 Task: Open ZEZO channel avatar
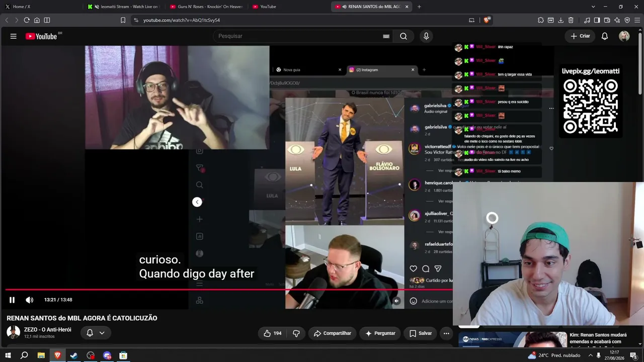13,332
